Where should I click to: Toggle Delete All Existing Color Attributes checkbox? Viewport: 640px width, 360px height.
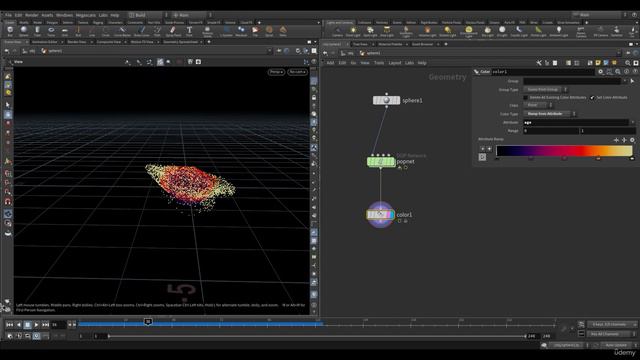click(x=526, y=98)
